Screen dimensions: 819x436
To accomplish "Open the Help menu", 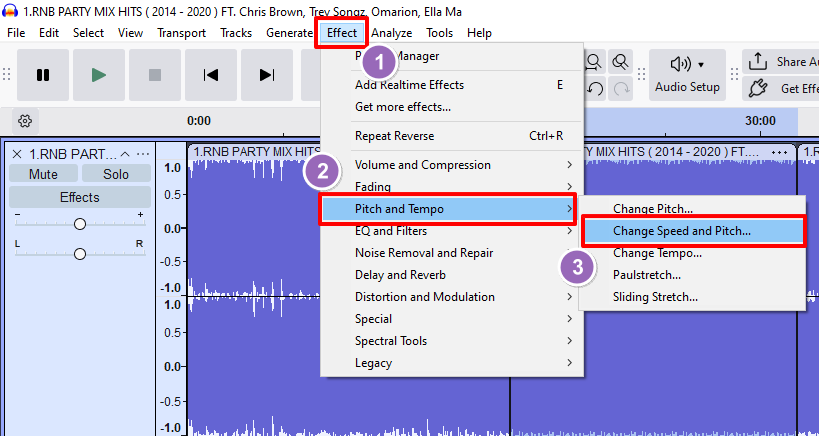I will click(479, 33).
